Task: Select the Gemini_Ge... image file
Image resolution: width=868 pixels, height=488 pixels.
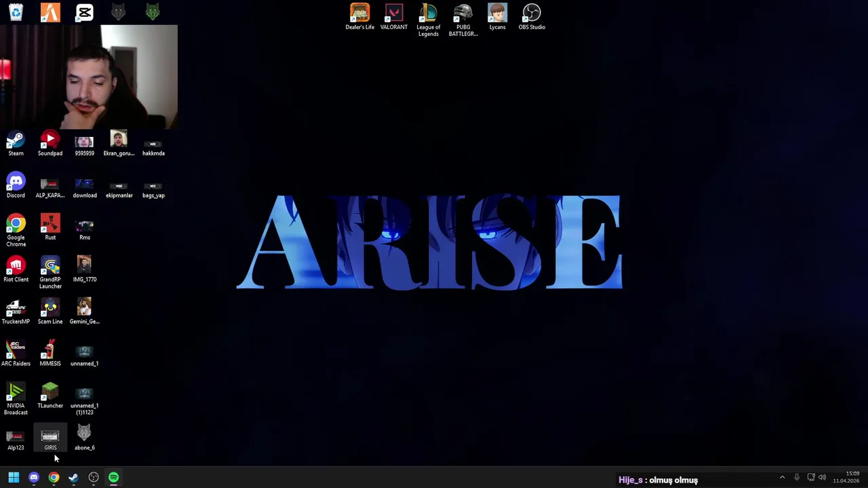Action: click(x=84, y=312)
